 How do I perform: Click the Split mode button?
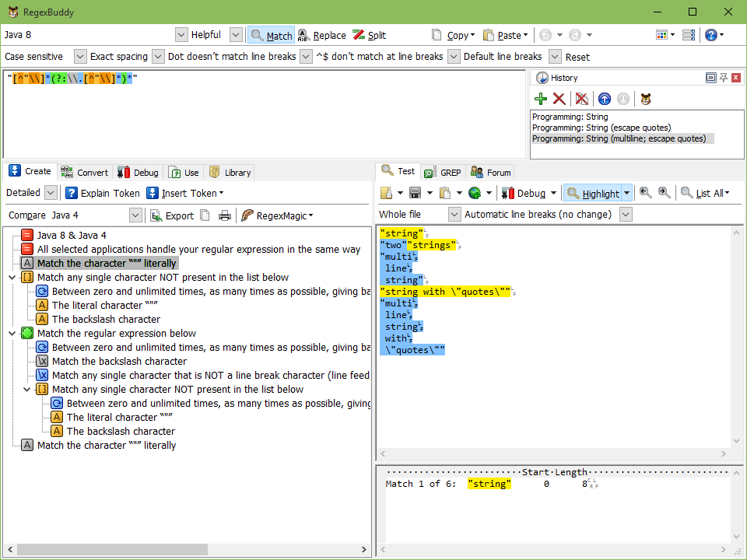[369, 35]
